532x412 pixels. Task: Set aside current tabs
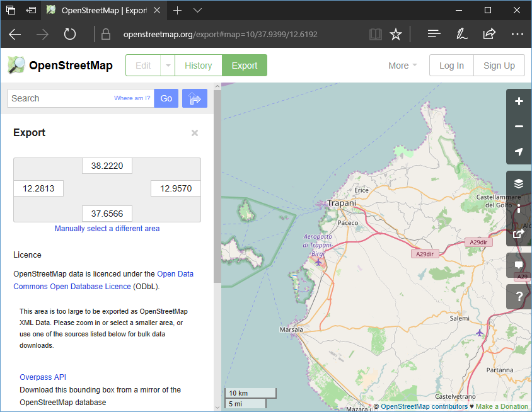[31, 10]
